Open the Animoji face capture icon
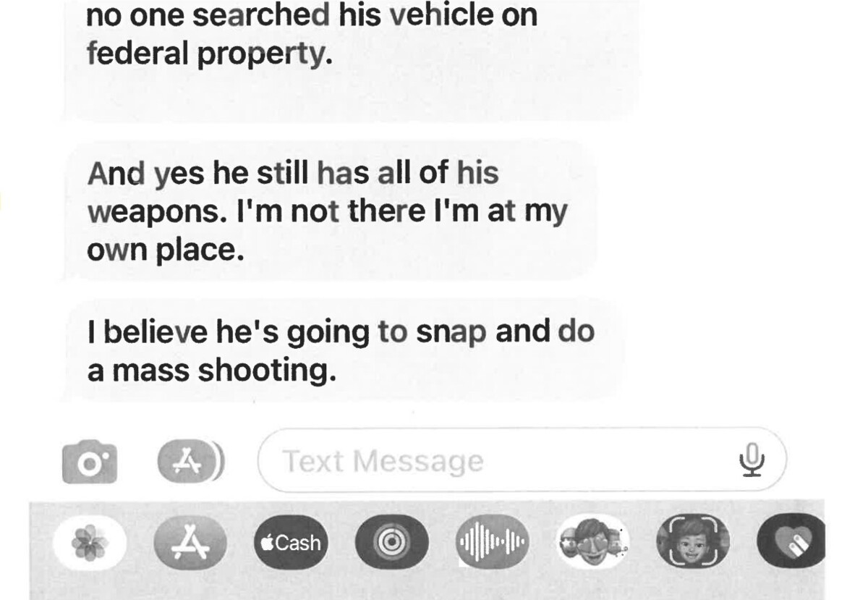The width and height of the screenshot is (868, 600). [x=693, y=542]
